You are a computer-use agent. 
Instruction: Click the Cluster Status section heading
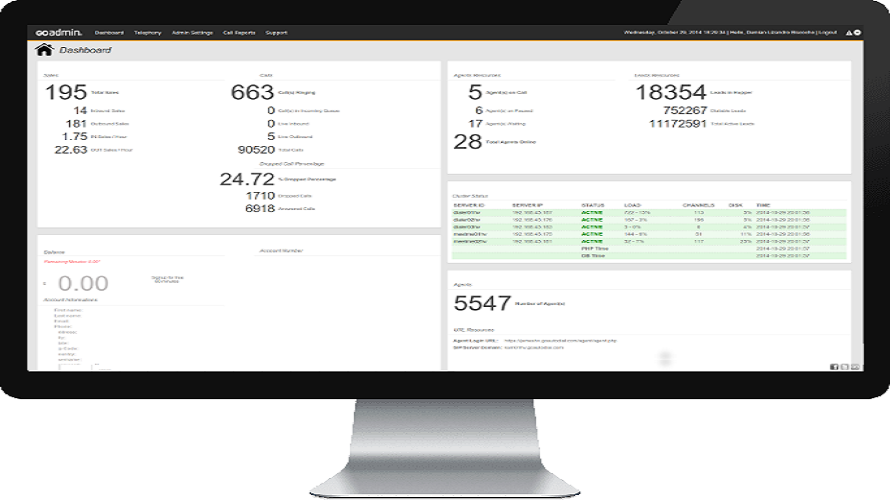click(x=470, y=196)
